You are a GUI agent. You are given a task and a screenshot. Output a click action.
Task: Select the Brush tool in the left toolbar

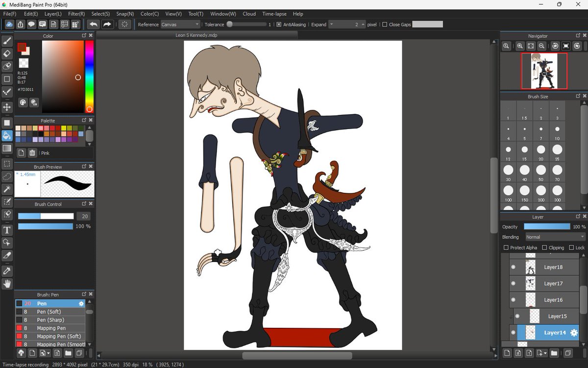point(7,41)
